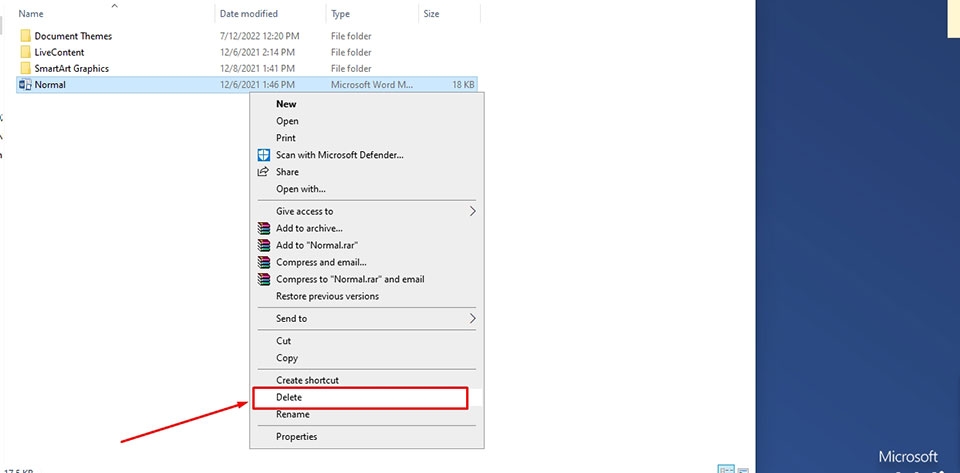Switch to details view icon in status bar

(x=726, y=470)
